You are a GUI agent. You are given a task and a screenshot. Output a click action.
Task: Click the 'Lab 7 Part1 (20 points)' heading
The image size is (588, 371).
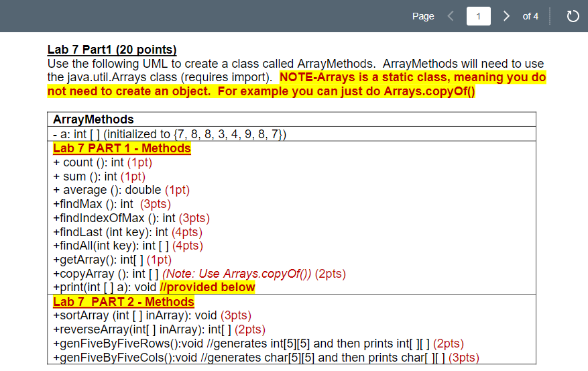click(x=112, y=50)
